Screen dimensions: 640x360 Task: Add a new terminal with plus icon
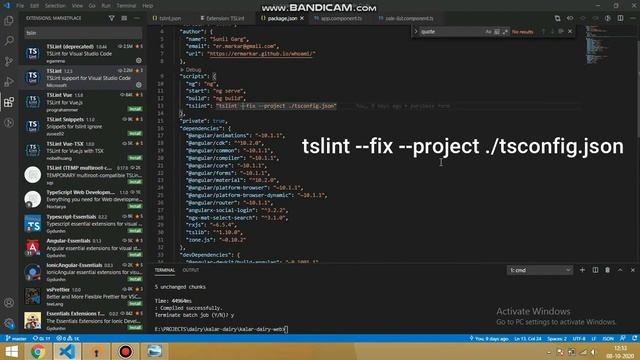click(x=582, y=270)
